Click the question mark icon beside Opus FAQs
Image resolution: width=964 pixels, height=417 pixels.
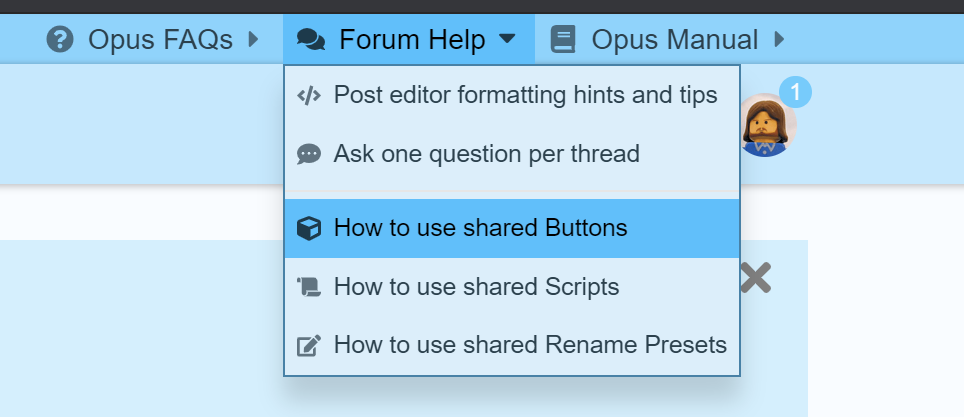coord(60,40)
